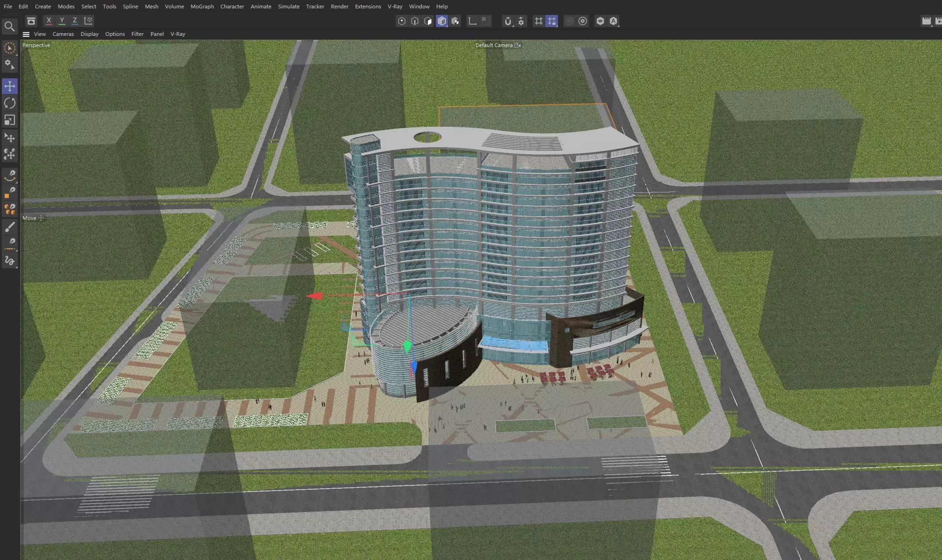Toggle the locked workplane icon
The image size is (942, 560).
(552, 21)
